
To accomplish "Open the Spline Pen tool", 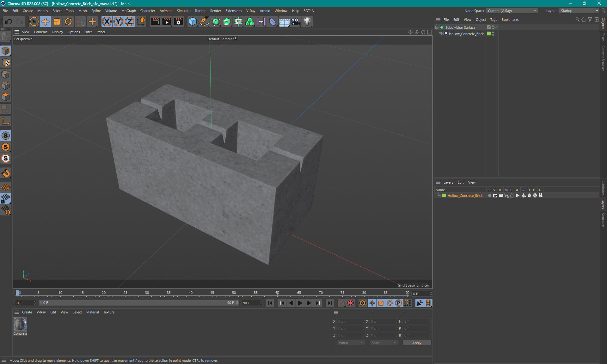I will coord(204,21).
